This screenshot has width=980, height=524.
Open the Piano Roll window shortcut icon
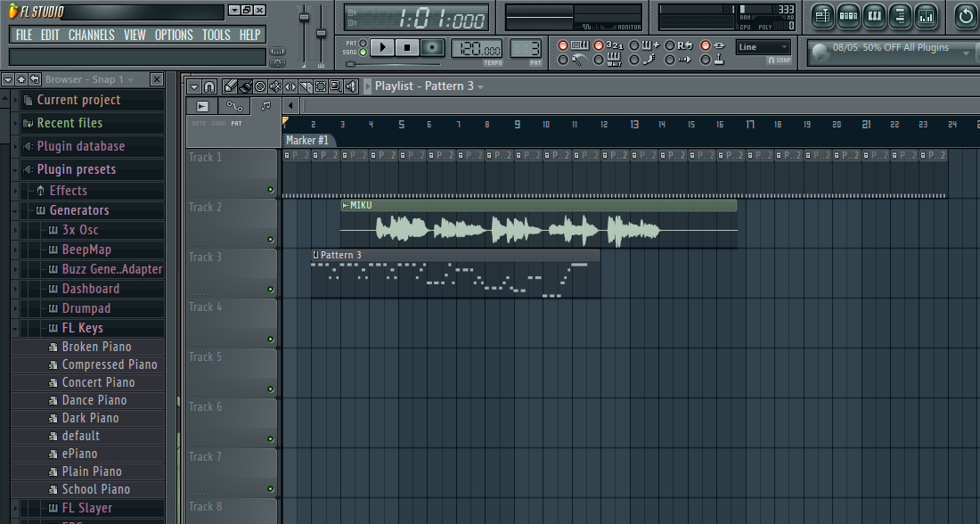coord(874,17)
